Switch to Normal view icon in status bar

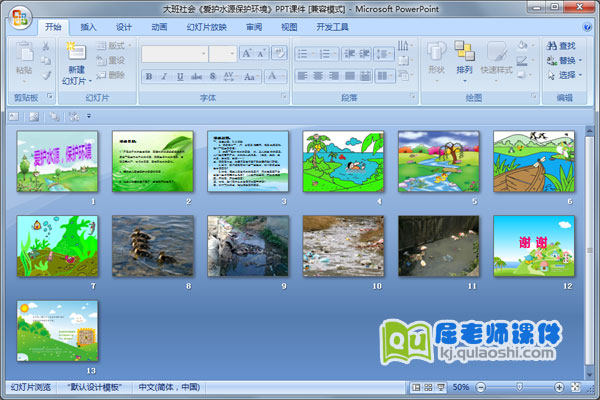[x=416, y=387]
